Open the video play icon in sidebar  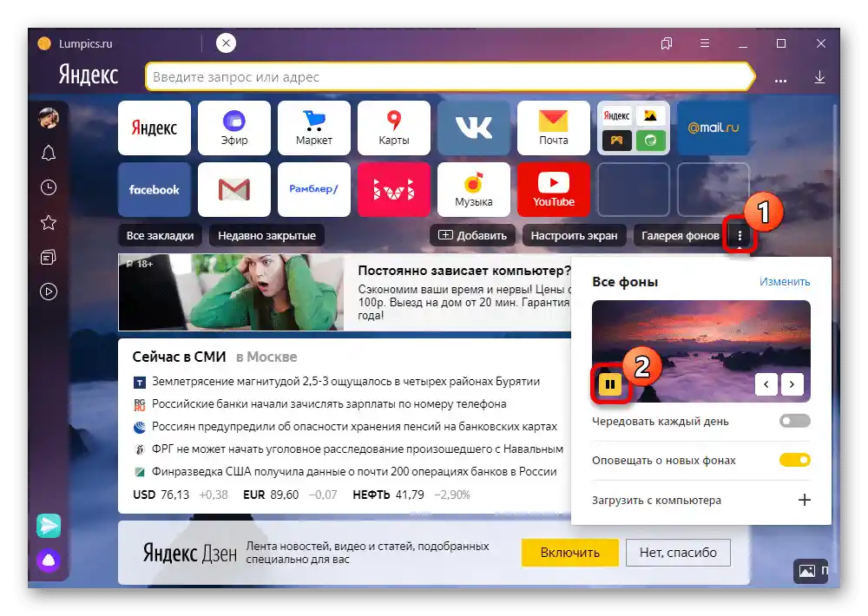pyautogui.click(x=49, y=292)
